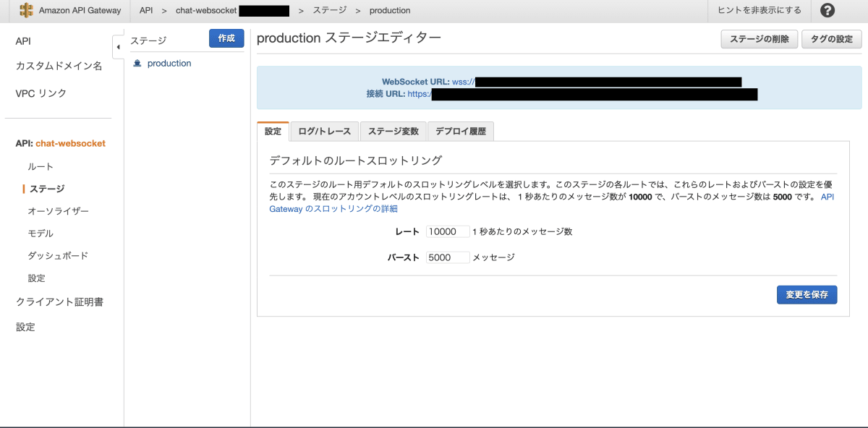The width and height of the screenshot is (868, 428).
Task: Open the help question mark icon
Action: tap(828, 10)
